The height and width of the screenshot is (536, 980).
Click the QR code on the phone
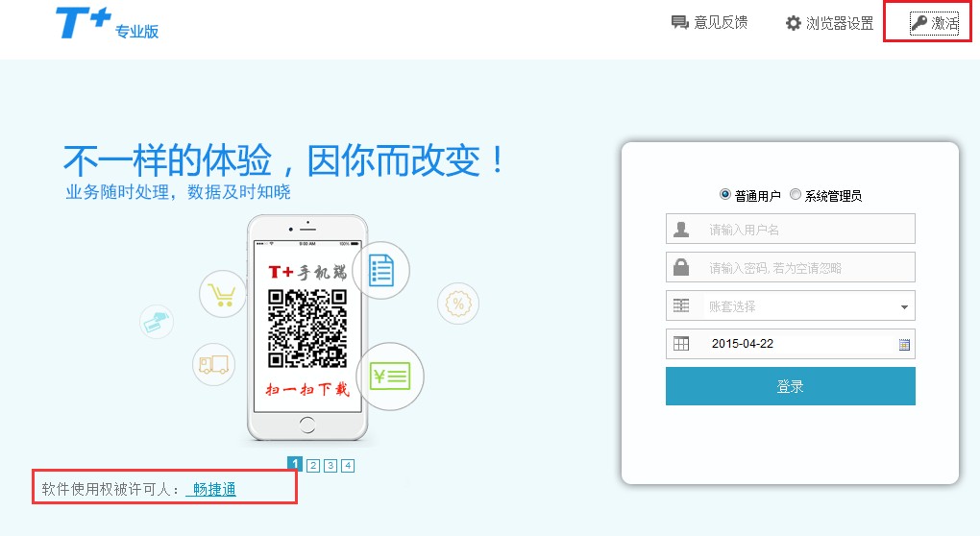(307, 329)
